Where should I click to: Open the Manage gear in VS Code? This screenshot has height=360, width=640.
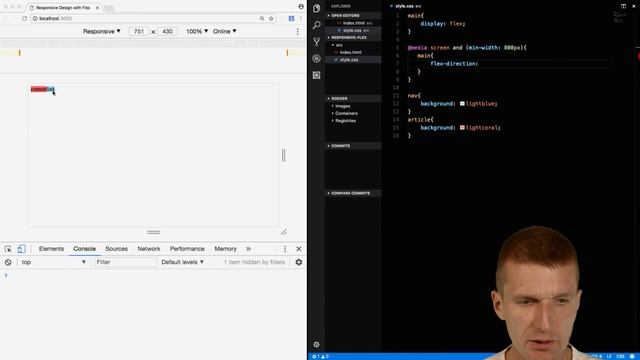(316, 344)
